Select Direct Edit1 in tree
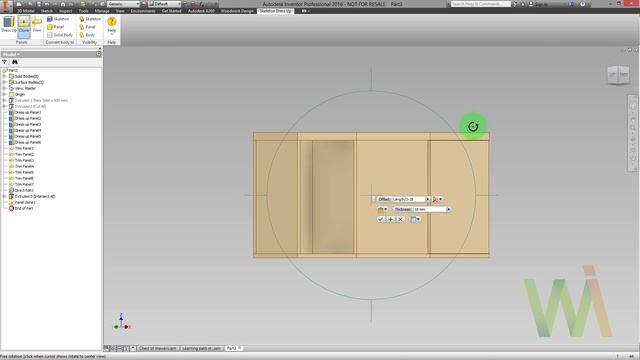This screenshot has width=640, height=360. [x=21, y=190]
